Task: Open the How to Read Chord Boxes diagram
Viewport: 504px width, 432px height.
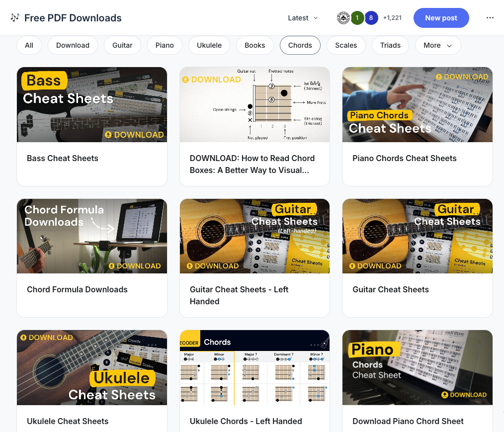Action: (254, 104)
